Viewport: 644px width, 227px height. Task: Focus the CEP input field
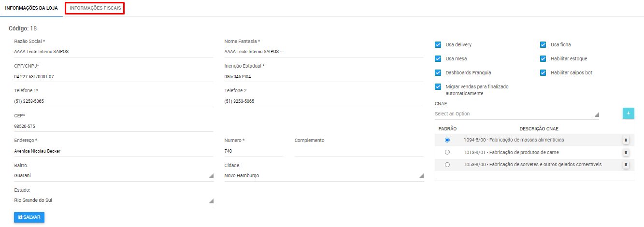114,126
